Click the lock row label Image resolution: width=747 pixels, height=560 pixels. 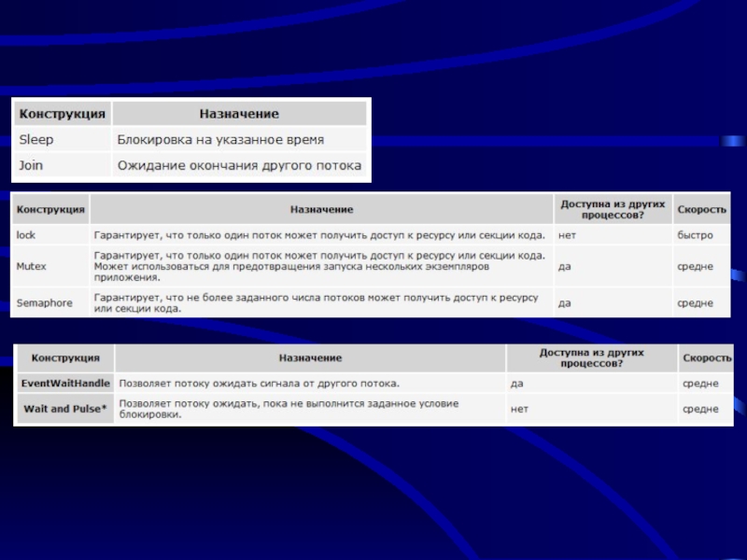[26, 235]
